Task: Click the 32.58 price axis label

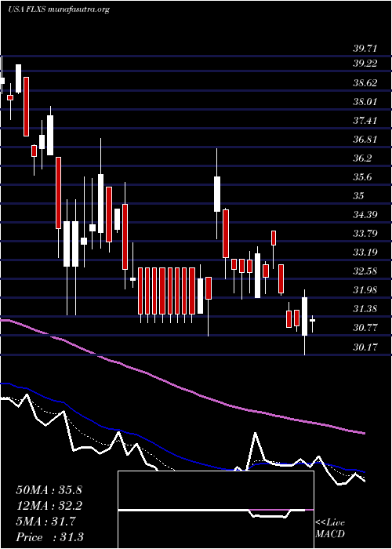Action: point(365,271)
